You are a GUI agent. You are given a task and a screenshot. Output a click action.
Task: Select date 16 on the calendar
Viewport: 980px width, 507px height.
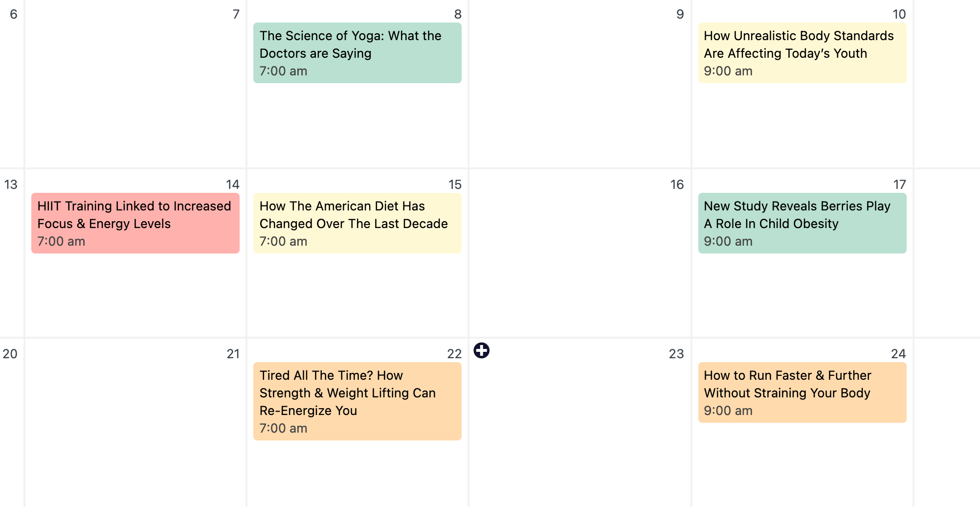(x=677, y=184)
